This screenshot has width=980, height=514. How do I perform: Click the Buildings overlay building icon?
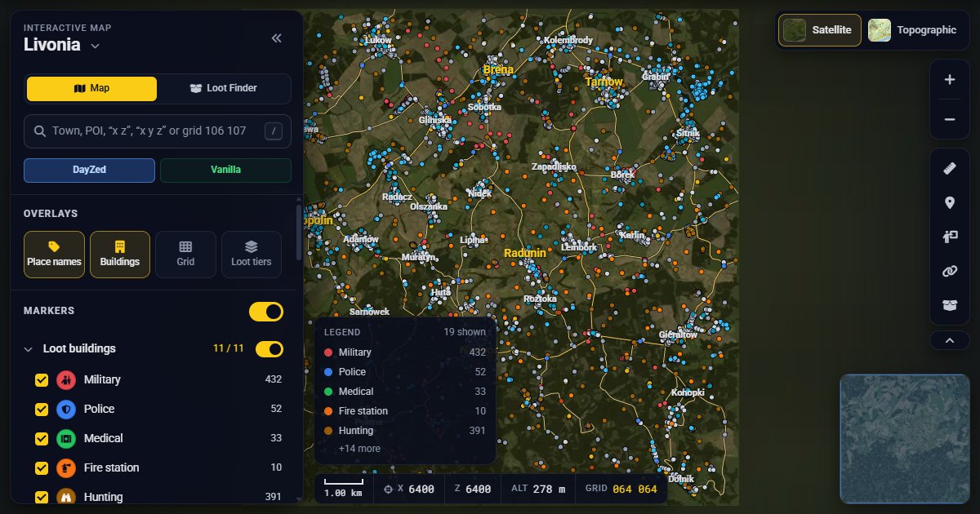(x=120, y=246)
